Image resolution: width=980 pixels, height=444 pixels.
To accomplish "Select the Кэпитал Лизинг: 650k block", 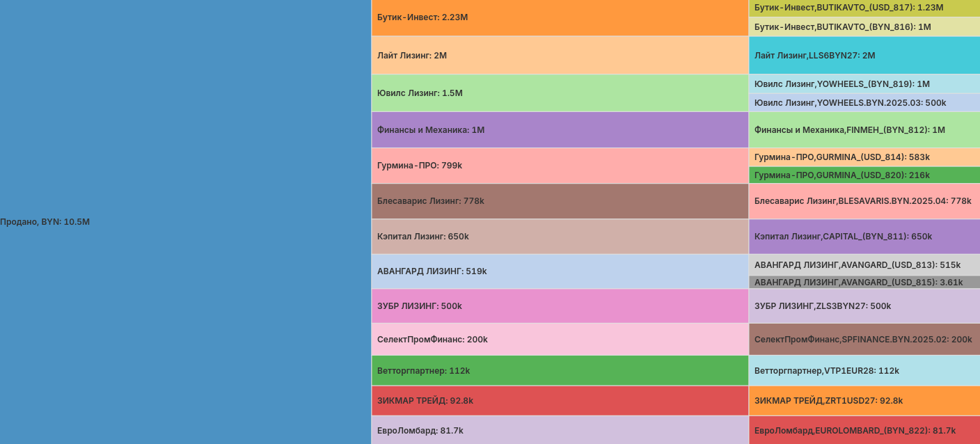I will [x=560, y=237].
